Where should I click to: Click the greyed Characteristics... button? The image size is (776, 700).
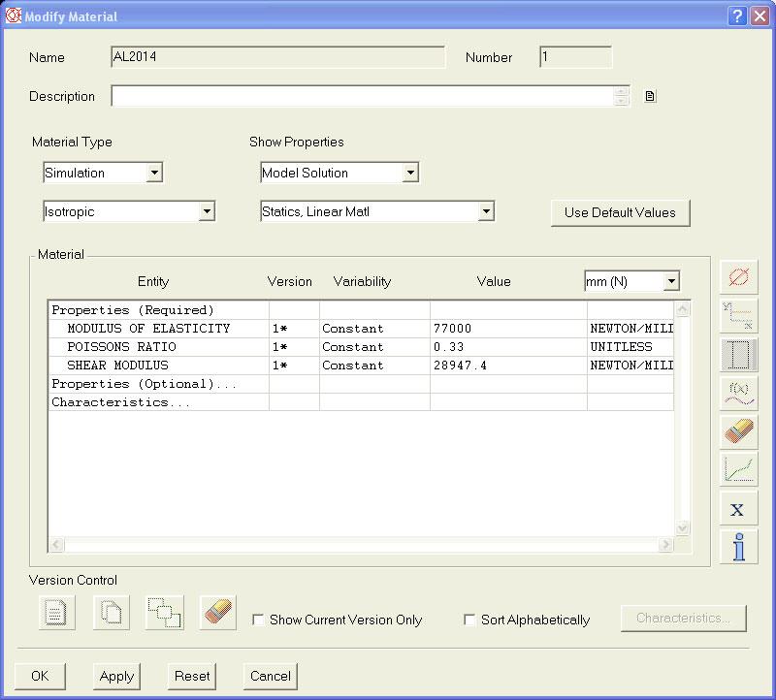(684, 618)
